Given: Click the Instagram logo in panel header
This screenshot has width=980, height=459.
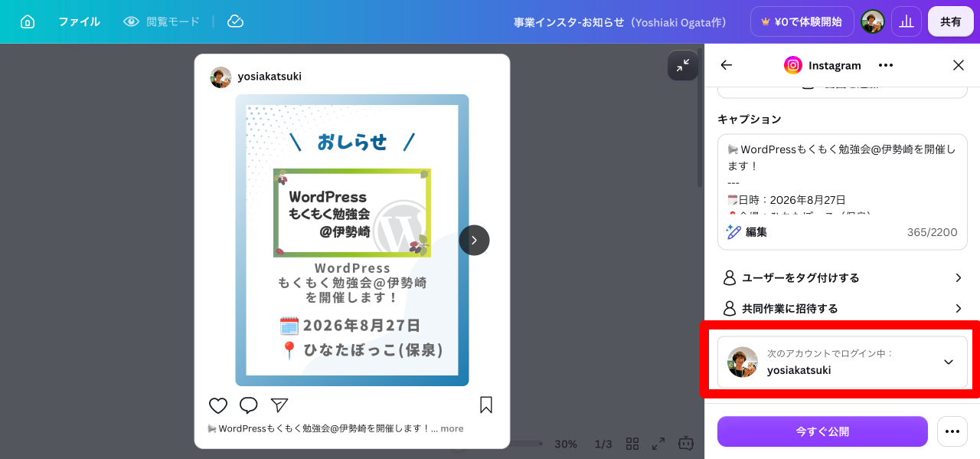Looking at the screenshot, I should coord(792,65).
